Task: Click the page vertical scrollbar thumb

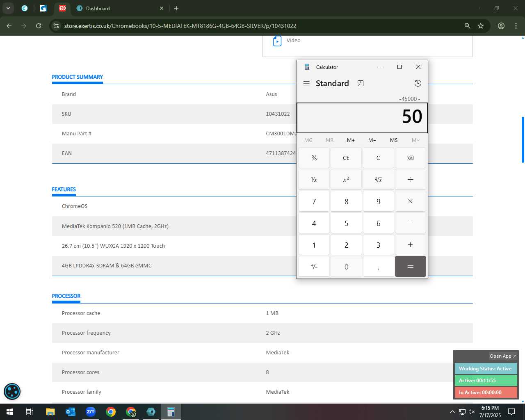Action: tap(523, 139)
